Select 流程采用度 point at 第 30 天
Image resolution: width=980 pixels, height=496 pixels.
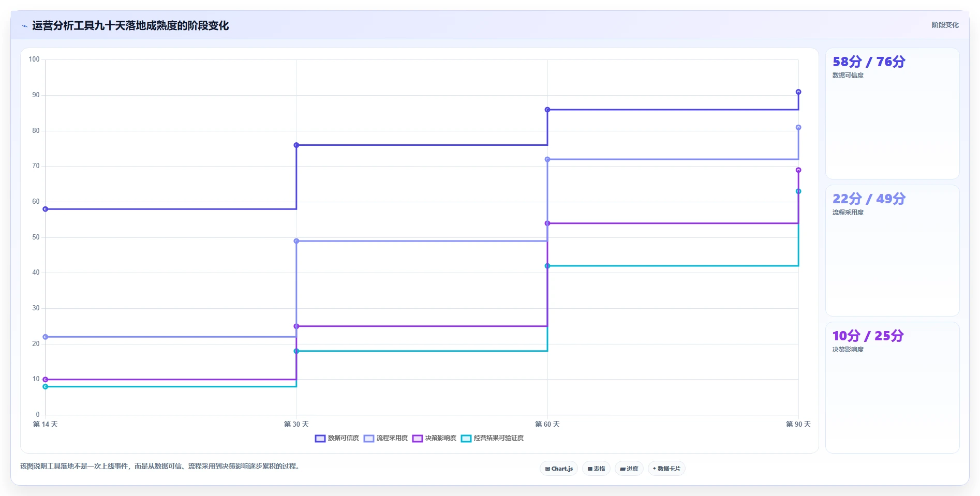[x=296, y=241]
